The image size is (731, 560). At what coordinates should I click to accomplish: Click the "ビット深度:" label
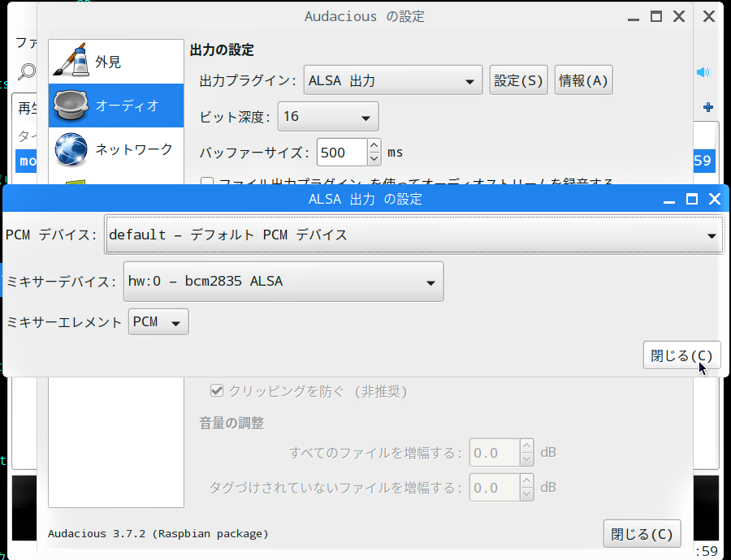235,117
